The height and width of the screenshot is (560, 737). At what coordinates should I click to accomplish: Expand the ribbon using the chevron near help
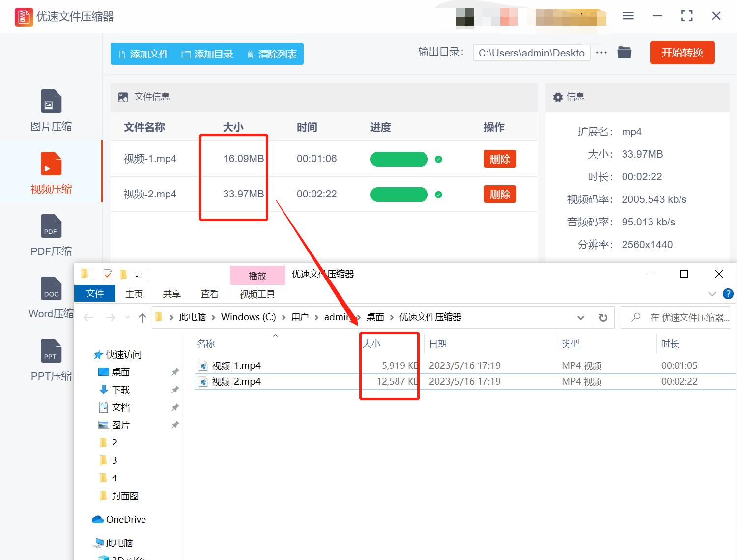[712, 294]
